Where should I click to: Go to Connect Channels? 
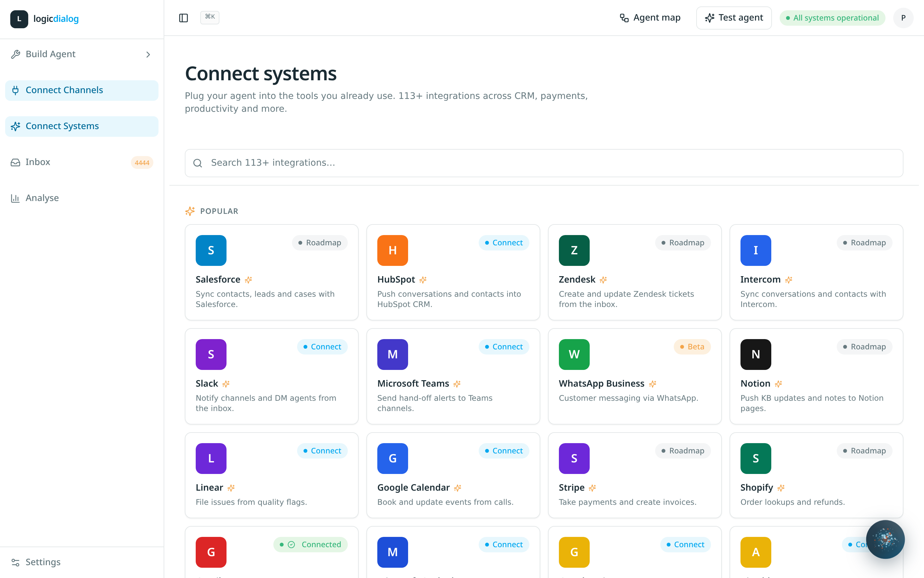pos(81,90)
